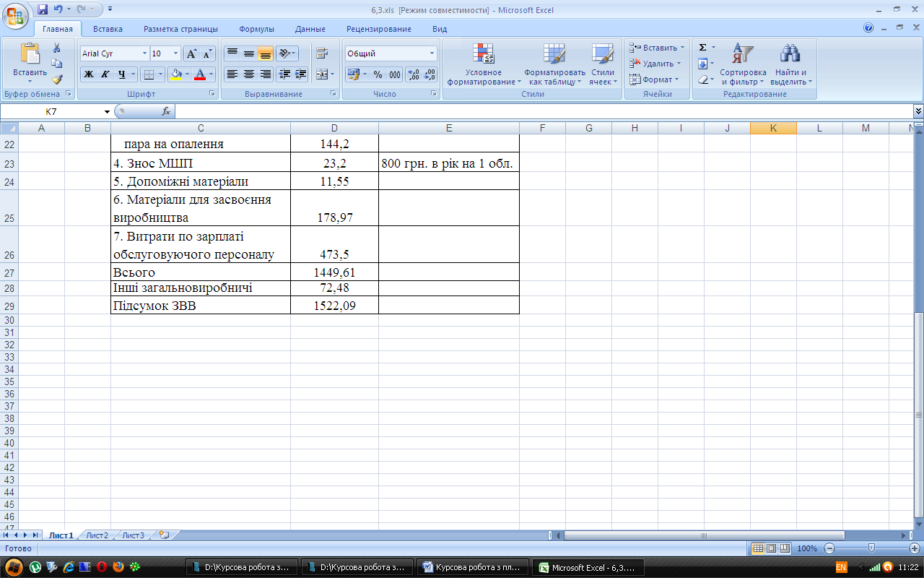This screenshot has width=924, height=578.
Task: Open Сортировка и фильтр menu
Action: coord(743,64)
